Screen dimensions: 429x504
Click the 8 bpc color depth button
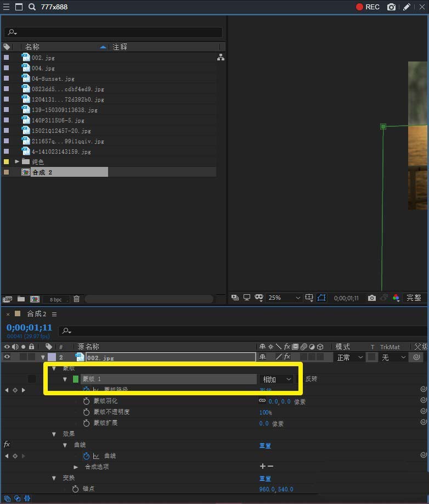pyautogui.click(x=56, y=299)
